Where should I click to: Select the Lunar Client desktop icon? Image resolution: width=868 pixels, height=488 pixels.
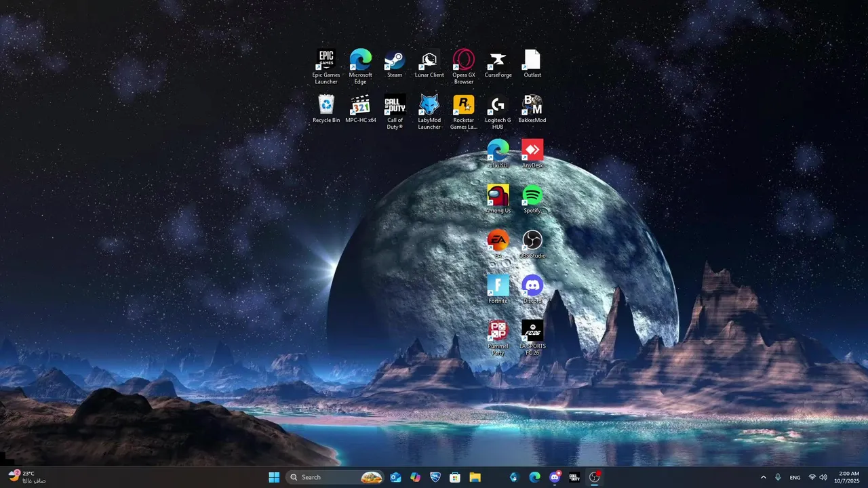429,64
